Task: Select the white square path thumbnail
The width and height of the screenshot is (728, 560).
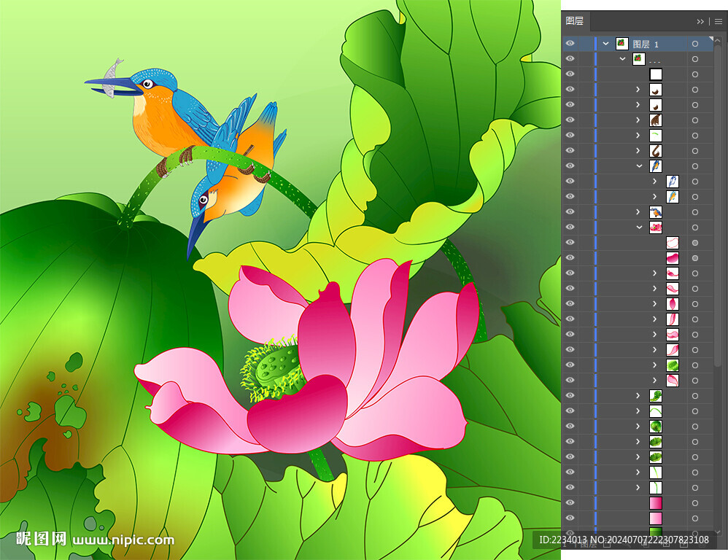Action: click(656, 74)
